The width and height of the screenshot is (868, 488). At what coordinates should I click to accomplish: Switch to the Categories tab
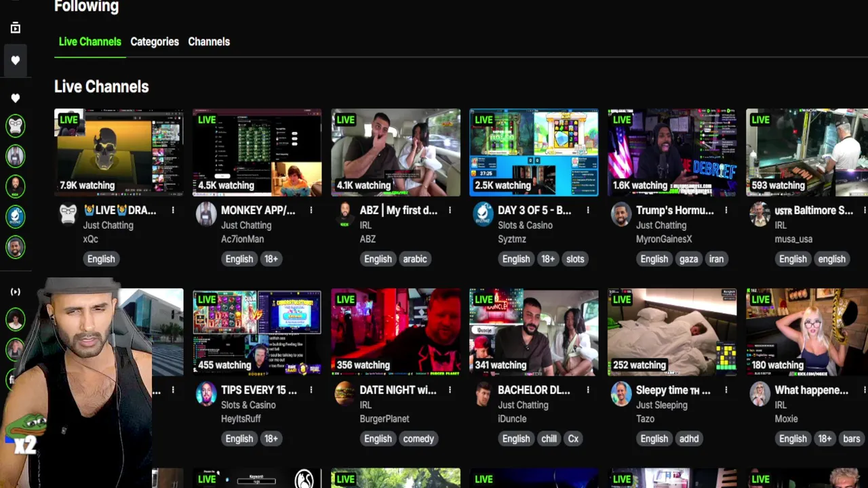point(155,41)
